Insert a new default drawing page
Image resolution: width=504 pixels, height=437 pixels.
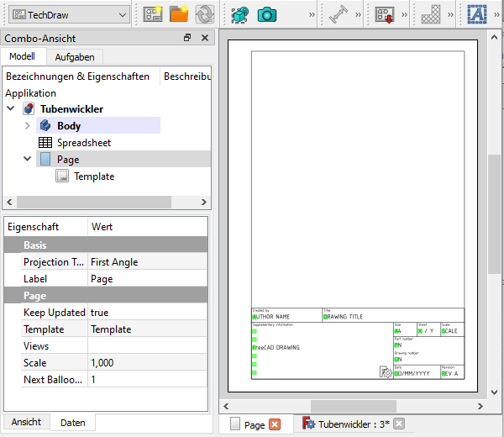pyautogui.click(x=152, y=14)
